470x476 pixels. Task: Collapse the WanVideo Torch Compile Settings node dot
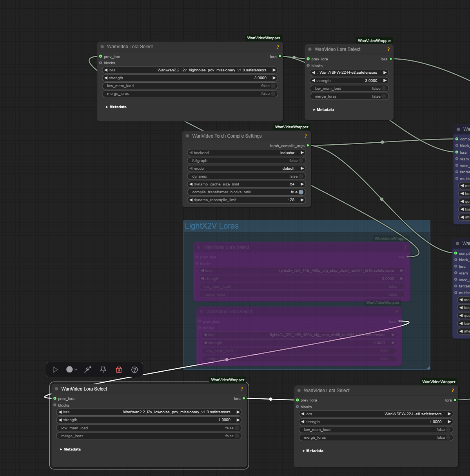point(187,136)
